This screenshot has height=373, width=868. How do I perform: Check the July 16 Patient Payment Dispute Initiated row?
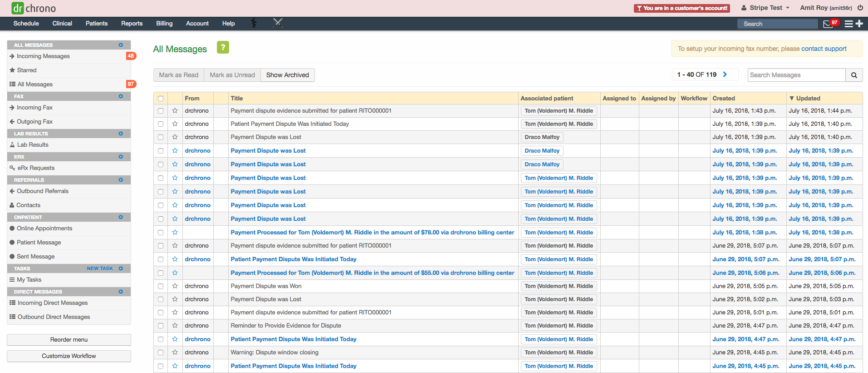(x=161, y=124)
